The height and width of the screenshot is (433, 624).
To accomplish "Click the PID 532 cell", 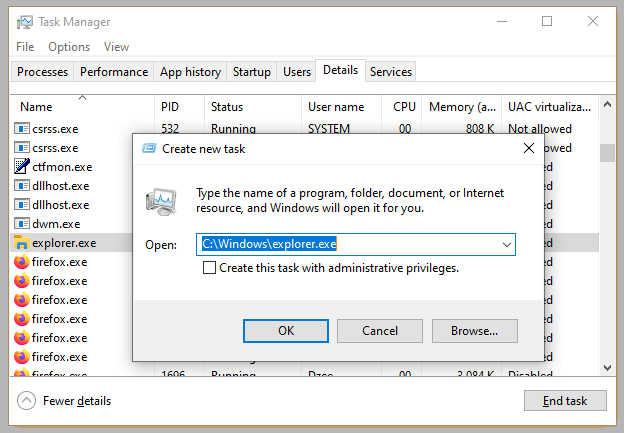I will [x=170, y=129].
